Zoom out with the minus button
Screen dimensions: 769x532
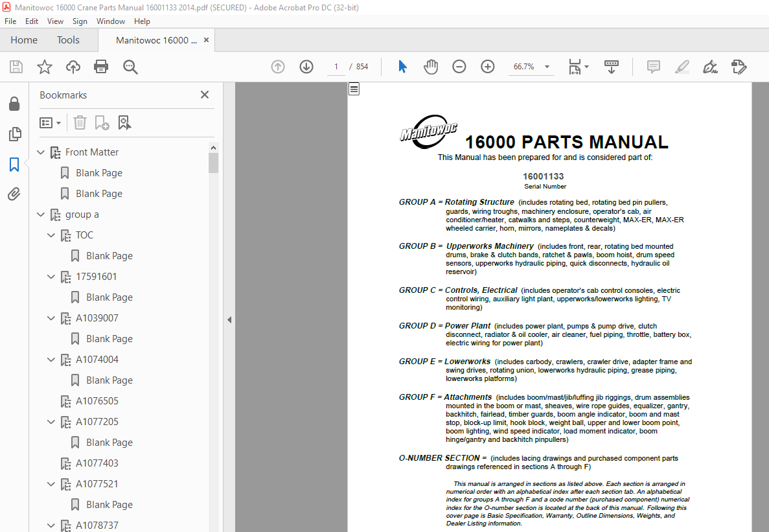(459, 67)
